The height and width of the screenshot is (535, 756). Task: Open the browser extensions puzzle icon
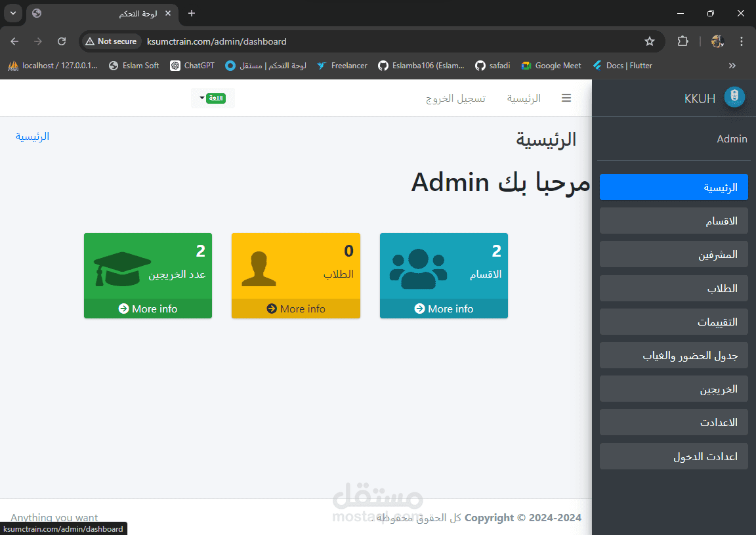pos(682,41)
